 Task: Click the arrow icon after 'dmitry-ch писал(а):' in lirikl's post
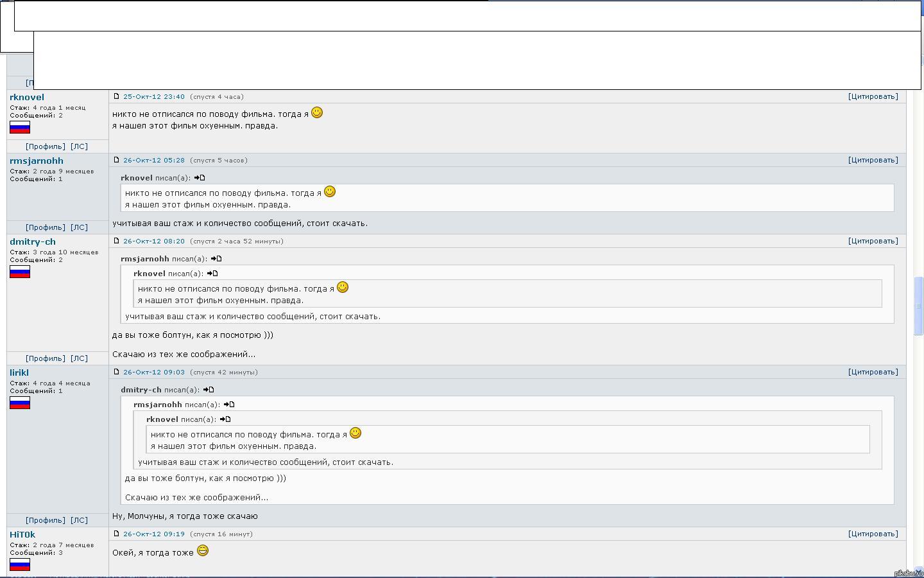tap(209, 390)
